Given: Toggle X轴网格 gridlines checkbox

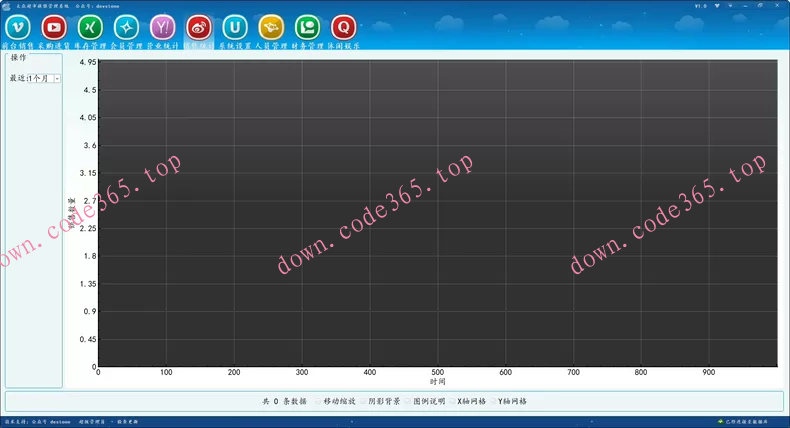Looking at the screenshot, I should (x=452, y=401).
